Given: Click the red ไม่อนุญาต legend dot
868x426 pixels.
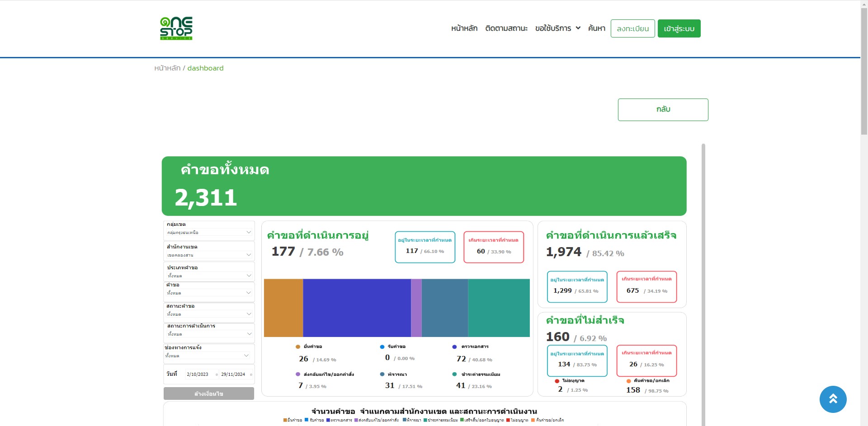Looking at the screenshot, I should 557,381.
